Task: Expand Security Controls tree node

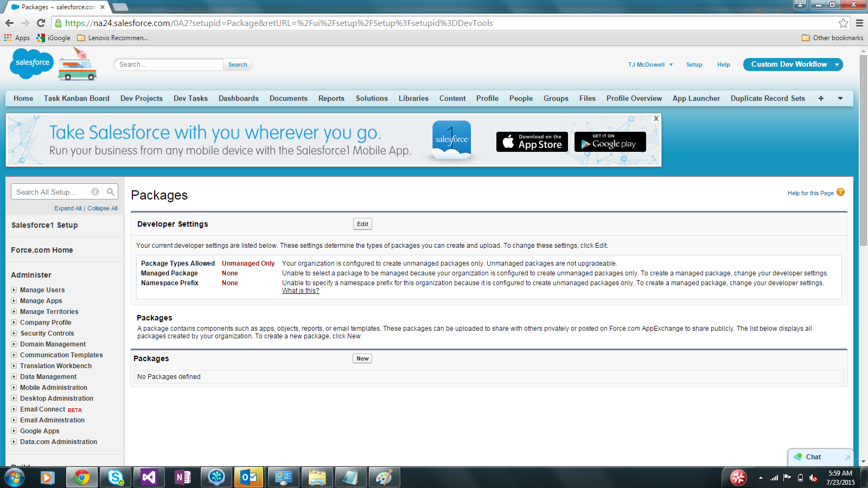Action: (14, 333)
